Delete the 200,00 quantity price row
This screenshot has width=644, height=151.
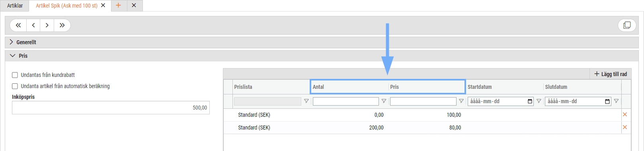(x=625, y=127)
